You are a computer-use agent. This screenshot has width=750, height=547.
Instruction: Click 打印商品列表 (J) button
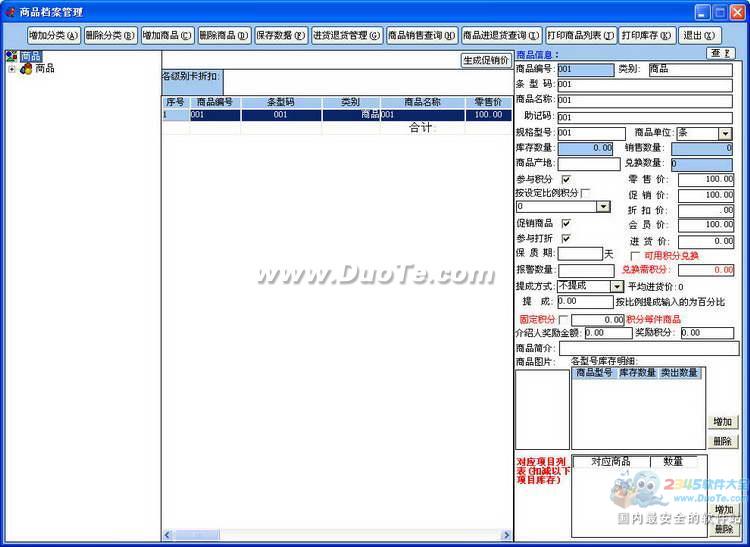[x=581, y=35]
